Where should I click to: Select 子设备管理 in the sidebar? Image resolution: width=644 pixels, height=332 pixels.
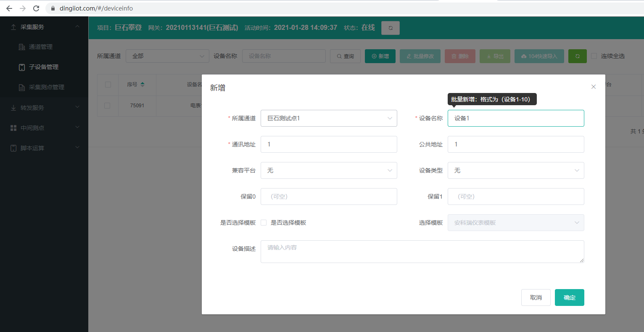point(43,67)
